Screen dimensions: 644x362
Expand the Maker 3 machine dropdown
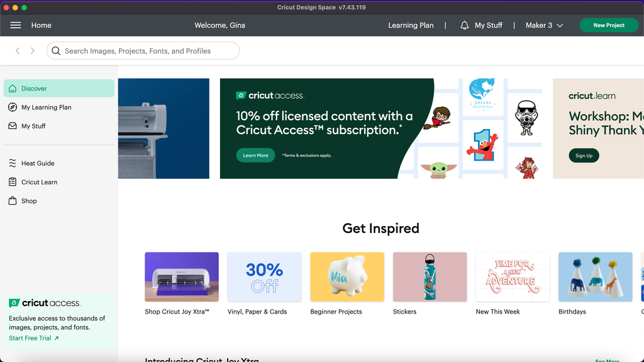(x=544, y=25)
